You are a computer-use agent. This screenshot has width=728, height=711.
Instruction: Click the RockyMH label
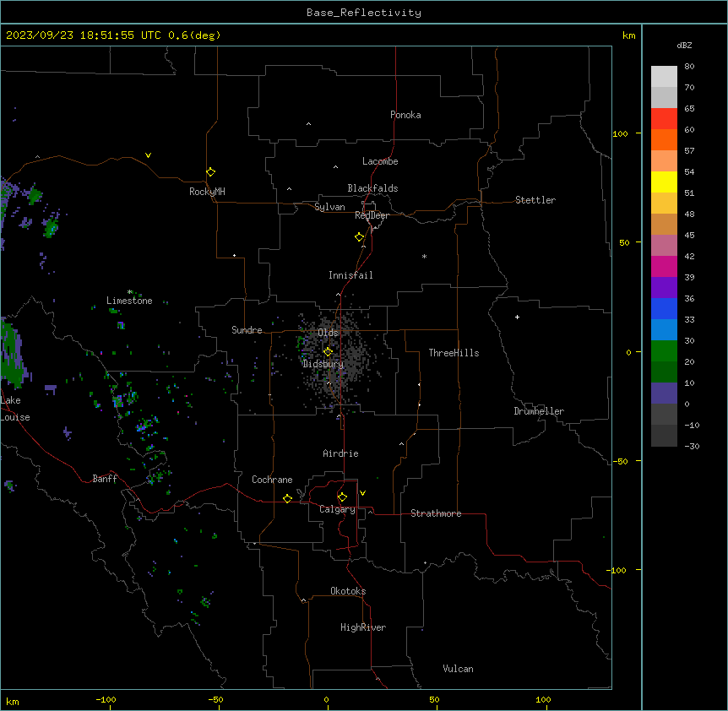click(x=207, y=192)
